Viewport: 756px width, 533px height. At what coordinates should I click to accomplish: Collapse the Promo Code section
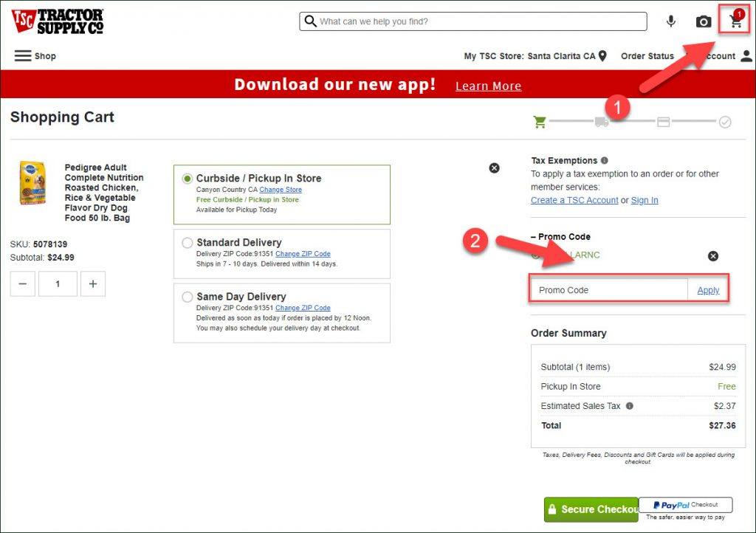[561, 237]
